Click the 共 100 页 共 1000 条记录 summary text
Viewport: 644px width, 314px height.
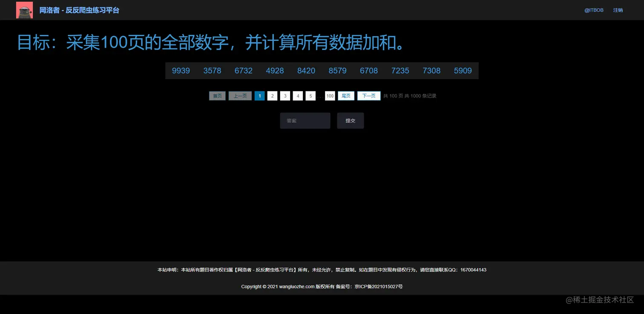[410, 96]
